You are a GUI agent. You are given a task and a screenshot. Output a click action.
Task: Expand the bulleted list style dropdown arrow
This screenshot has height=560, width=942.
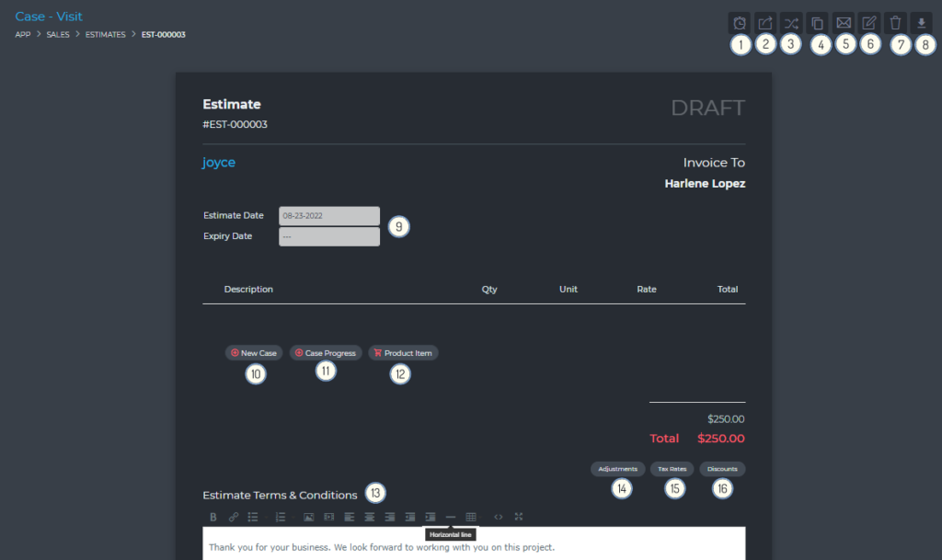(x=266, y=517)
